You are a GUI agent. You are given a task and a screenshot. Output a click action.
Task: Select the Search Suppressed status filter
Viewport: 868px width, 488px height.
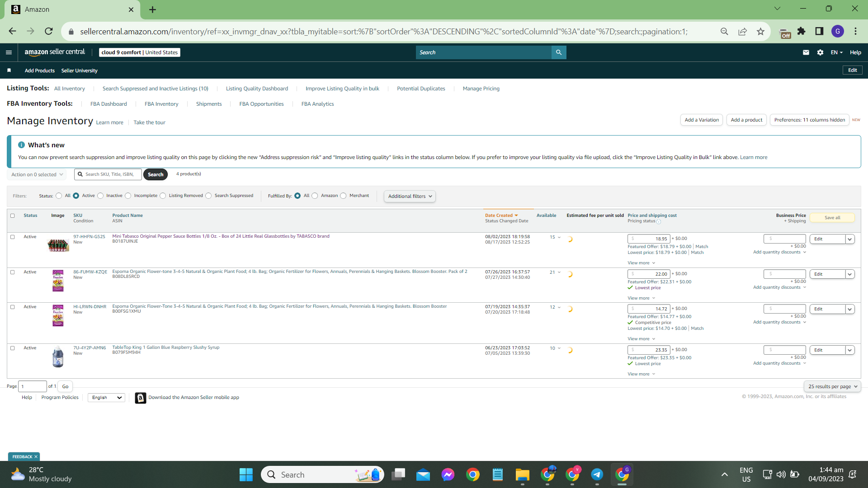tap(208, 196)
